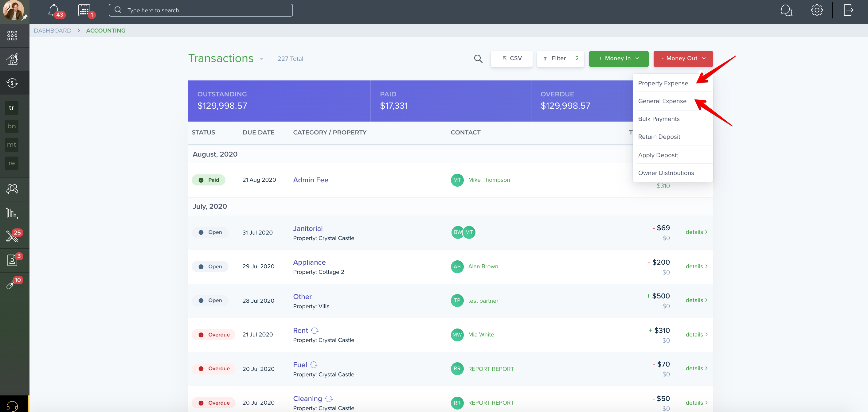Screen dimensions: 868x412
Task: View details of the Cleaning row
Action: click(696, 402)
